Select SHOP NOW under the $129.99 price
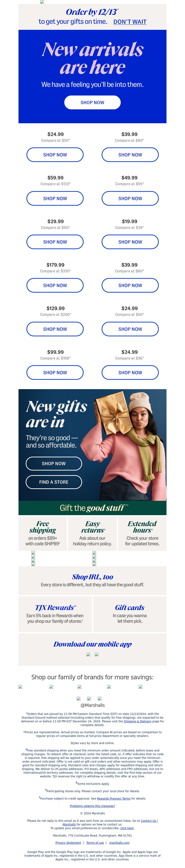 pos(55,329)
